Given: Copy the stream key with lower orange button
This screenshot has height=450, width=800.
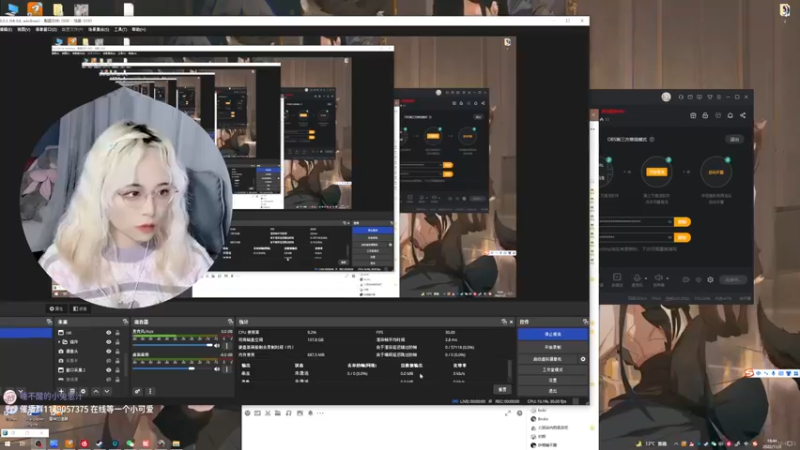Looking at the screenshot, I should tap(682, 237).
